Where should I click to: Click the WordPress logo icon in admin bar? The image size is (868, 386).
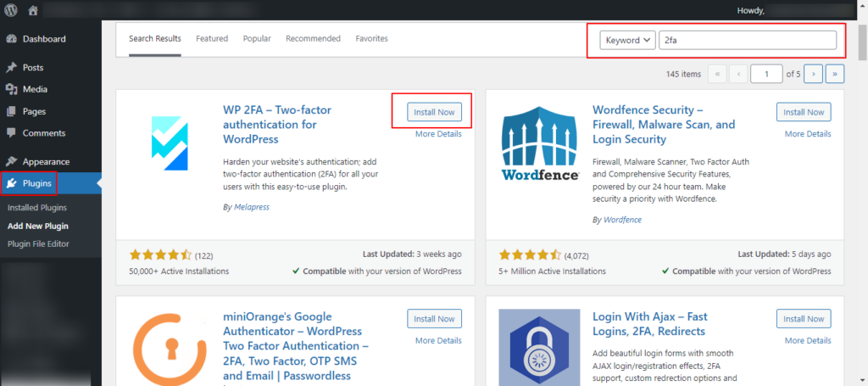coord(11,10)
